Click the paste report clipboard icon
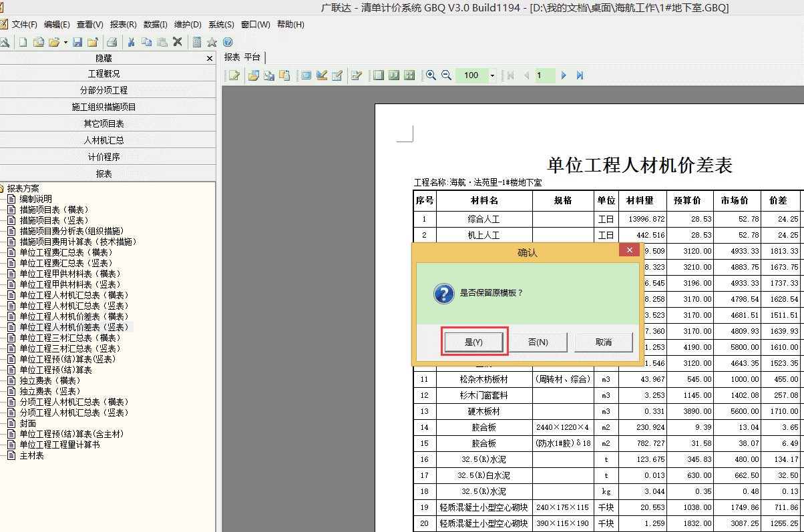The width and height of the screenshot is (804, 532). pos(284,75)
